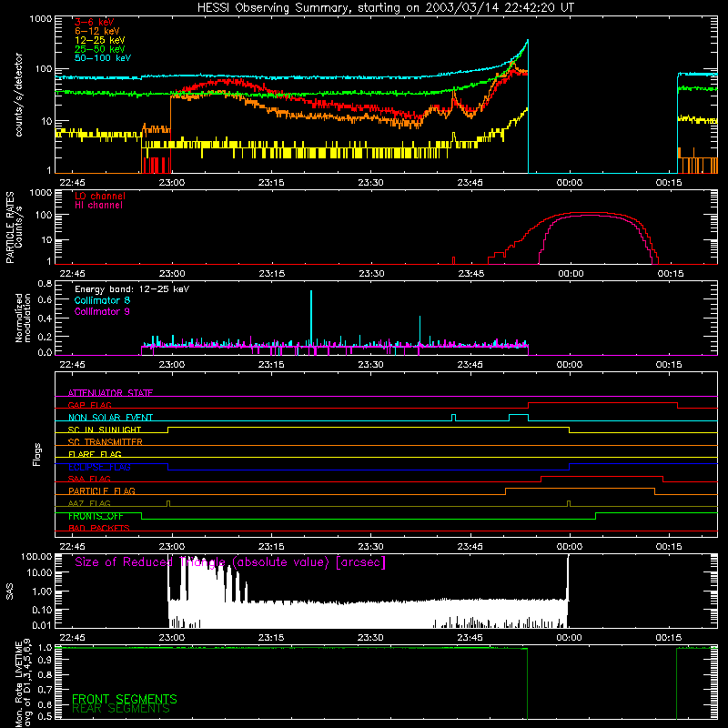Click the 0.01 tick label on SAS plot
The image size is (728, 728).
[x=42, y=625]
